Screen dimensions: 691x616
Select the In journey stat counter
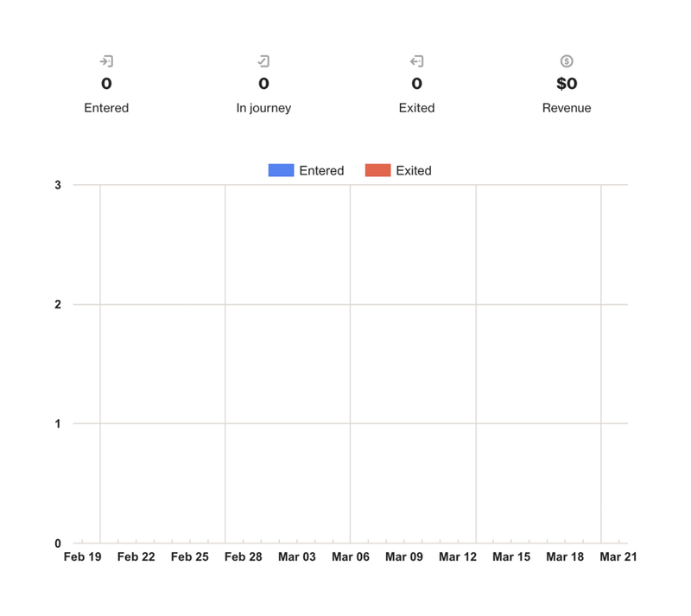pos(264,84)
